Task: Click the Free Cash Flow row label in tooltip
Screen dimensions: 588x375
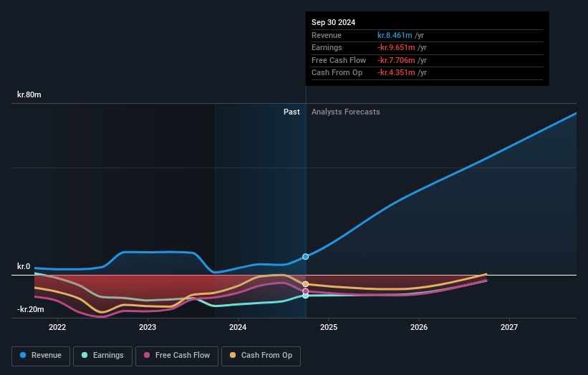Action: pyautogui.click(x=339, y=60)
